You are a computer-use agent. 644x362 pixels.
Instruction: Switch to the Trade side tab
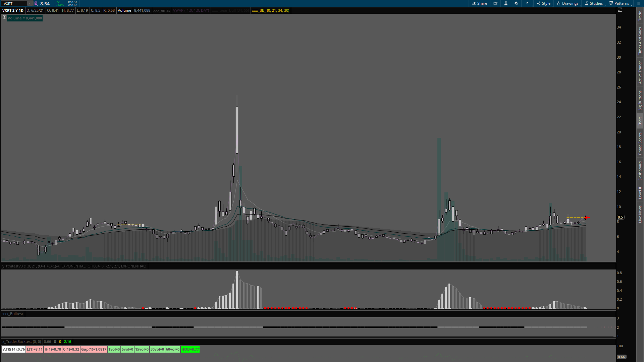pyautogui.click(x=640, y=16)
